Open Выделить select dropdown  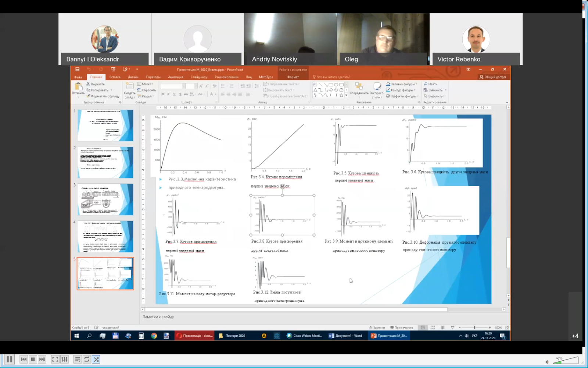click(434, 96)
